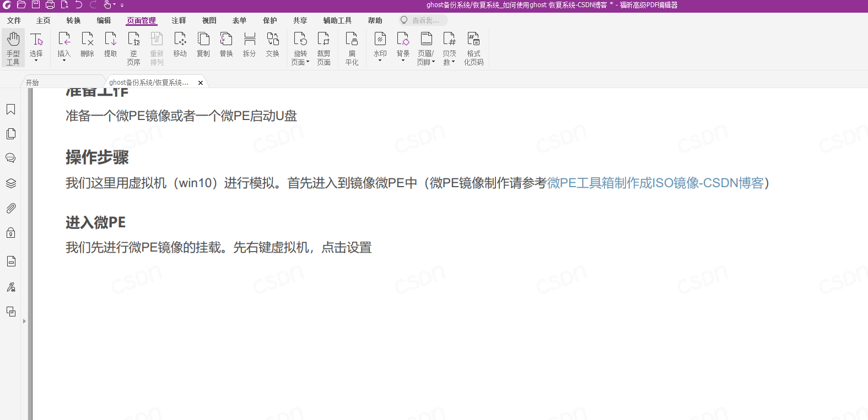This screenshot has height=420, width=868.
Task: Open the Comments panel in the sidebar
Action: (10, 158)
